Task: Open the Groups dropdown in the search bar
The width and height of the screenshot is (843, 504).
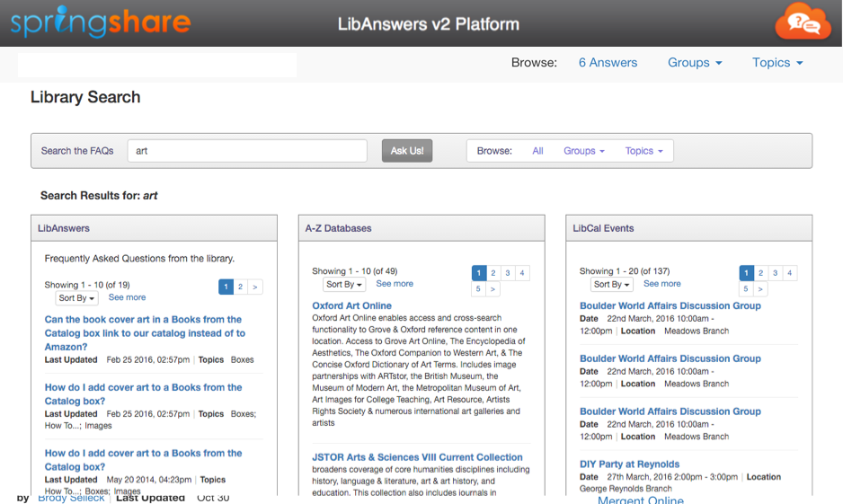Action: tap(584, 151)
